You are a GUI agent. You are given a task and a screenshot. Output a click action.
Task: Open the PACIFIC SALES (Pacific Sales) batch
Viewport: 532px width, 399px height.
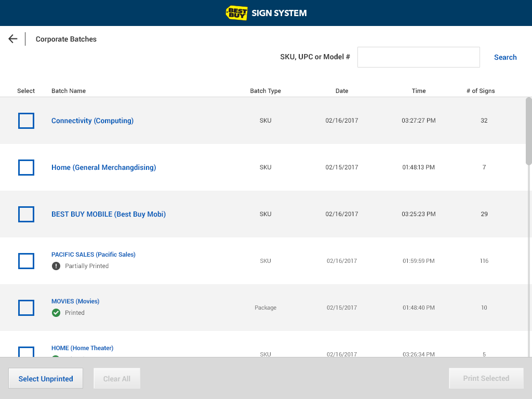coord(94,255)
